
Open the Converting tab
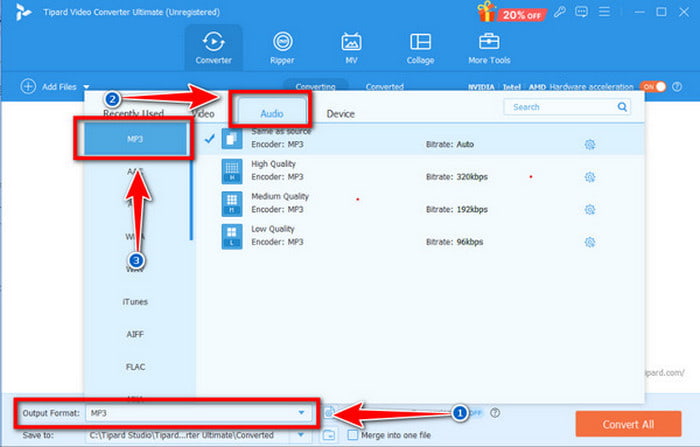tap(315, 86)
